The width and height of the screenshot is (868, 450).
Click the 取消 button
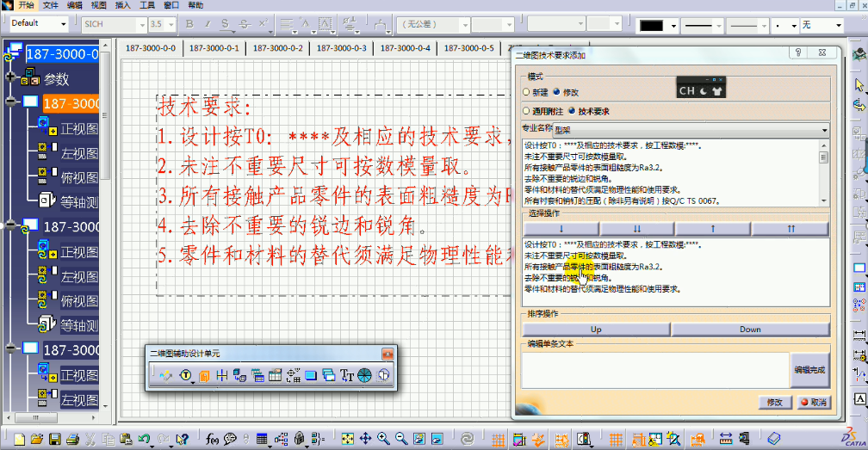[813, 403]
